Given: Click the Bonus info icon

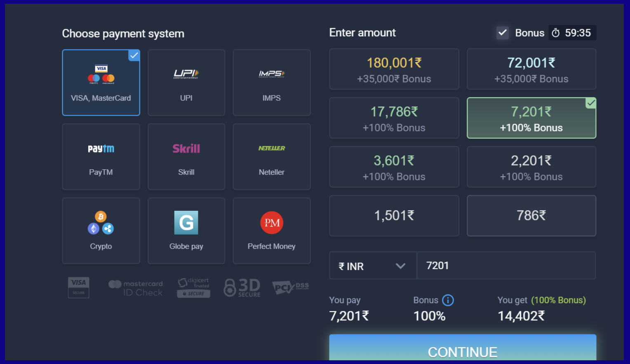Looking at the screenshot, I should tap(449, 300).
